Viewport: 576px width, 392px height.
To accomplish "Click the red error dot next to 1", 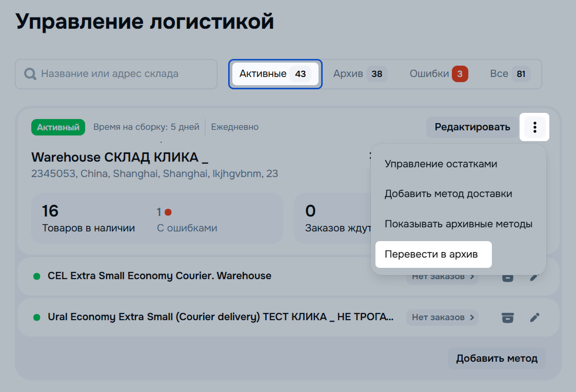I will pyautogui.click(x=168, y=212).
